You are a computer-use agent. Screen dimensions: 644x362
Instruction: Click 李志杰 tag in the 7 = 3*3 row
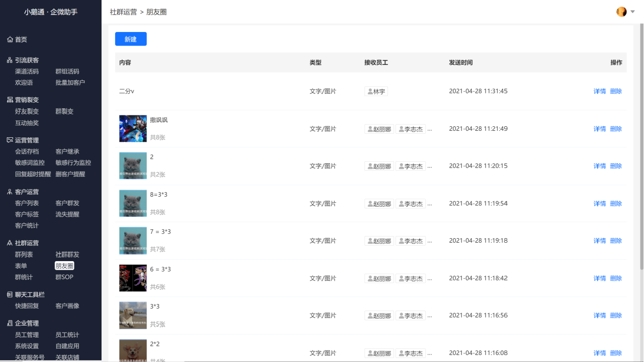410,241
